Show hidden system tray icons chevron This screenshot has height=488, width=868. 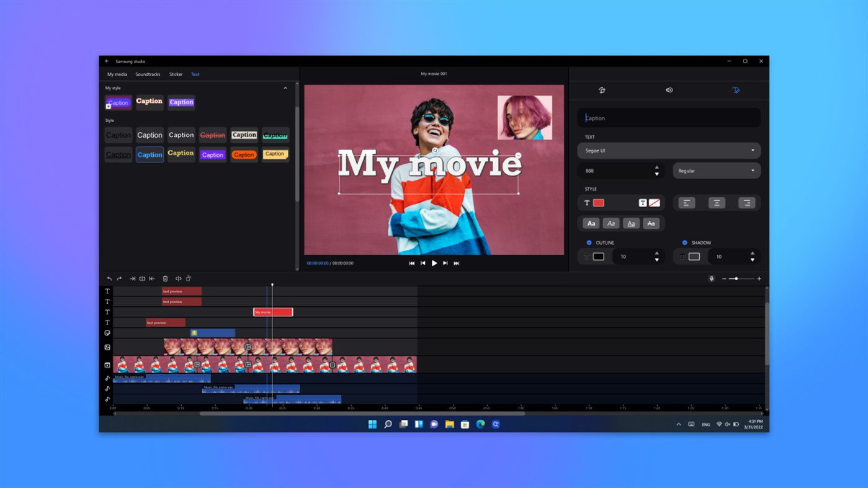tap(678, 425)
